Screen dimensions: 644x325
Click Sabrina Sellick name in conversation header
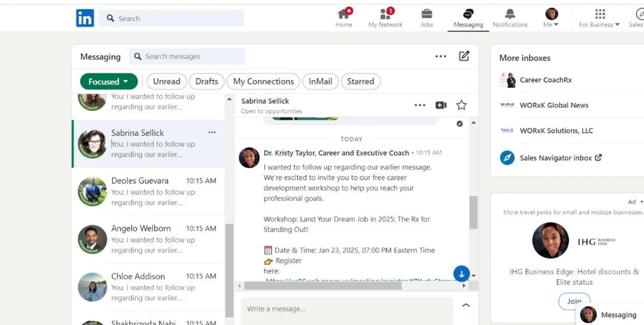tap(265, 101)
